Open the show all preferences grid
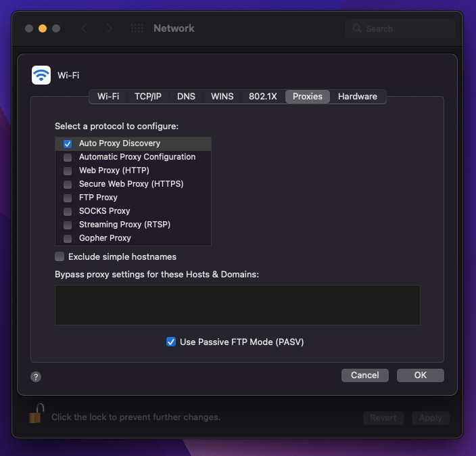This screenshot has width=476, height=456. 137,28
